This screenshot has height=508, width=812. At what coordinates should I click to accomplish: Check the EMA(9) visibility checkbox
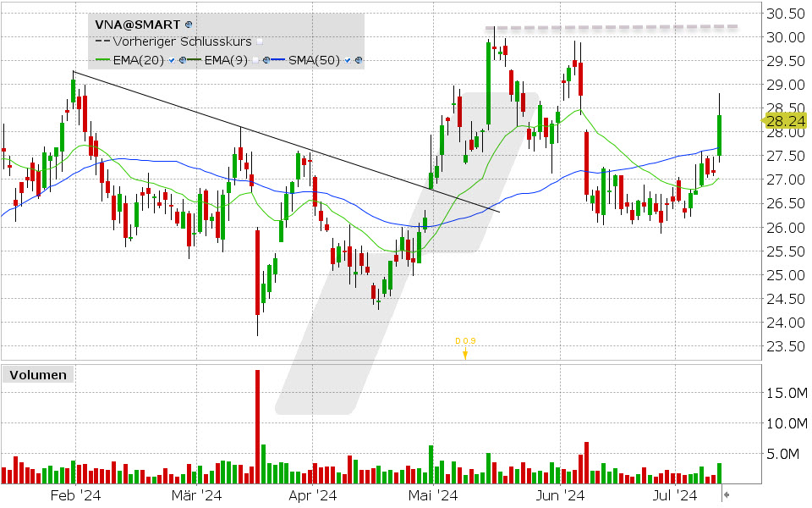(255, 60)
